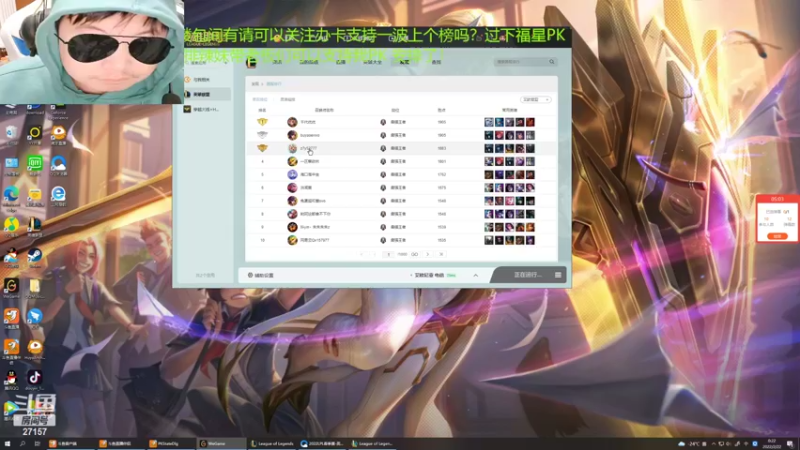Click the search magnifier in WeGame

pyautogui.click(x=552, y=62)
